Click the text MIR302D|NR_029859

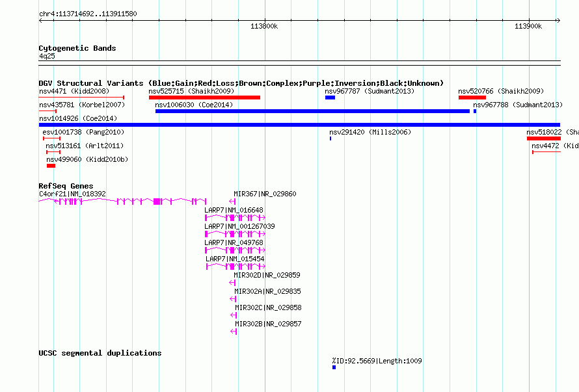(267, 275)
